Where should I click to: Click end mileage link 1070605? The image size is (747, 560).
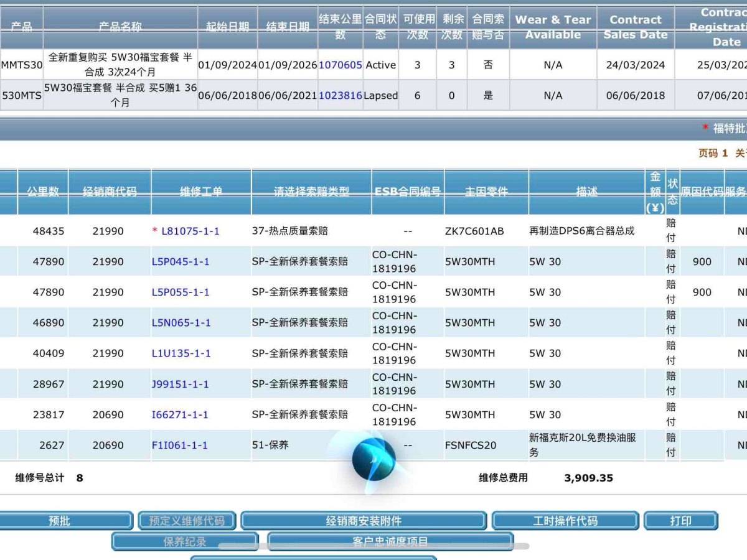[x=340, y=65]
